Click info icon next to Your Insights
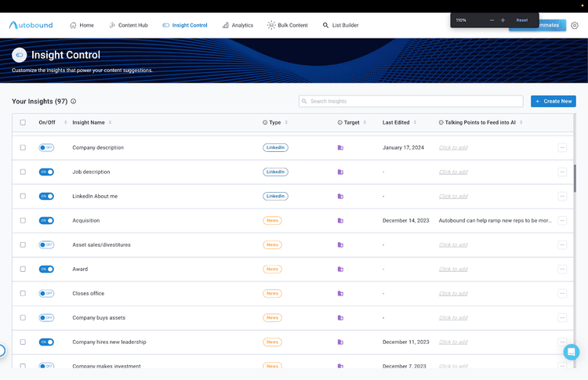This screenshot has height=380, width=588. click(x=74, y=102)
